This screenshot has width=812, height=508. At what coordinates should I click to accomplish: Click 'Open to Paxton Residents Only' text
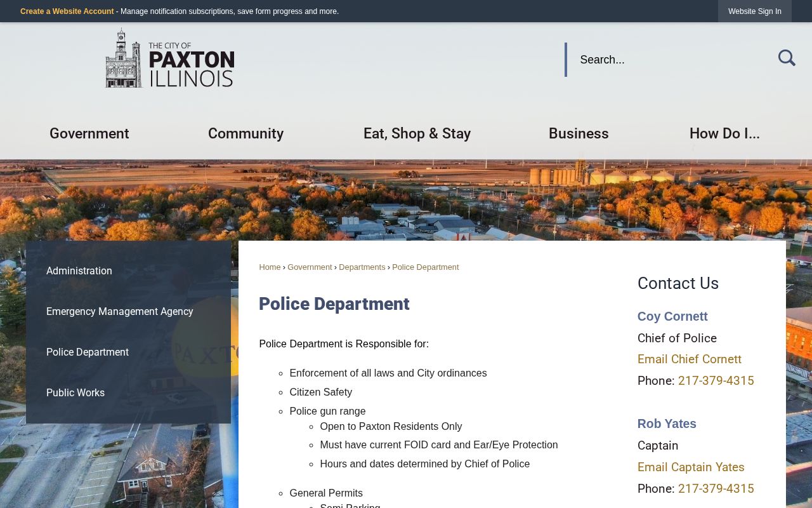tap(391, 427)
